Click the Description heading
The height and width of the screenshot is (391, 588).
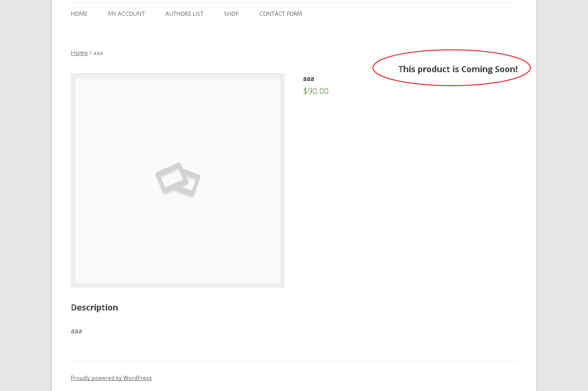pos(95,307)
